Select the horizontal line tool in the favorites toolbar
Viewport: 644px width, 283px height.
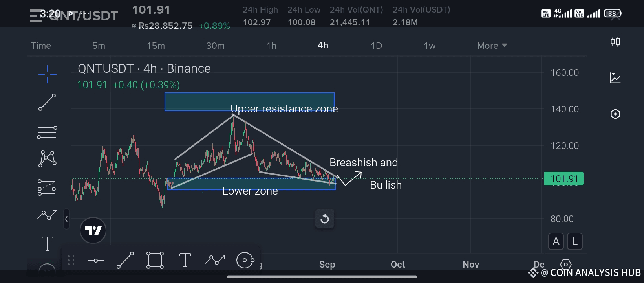click(x=96, y=261)
